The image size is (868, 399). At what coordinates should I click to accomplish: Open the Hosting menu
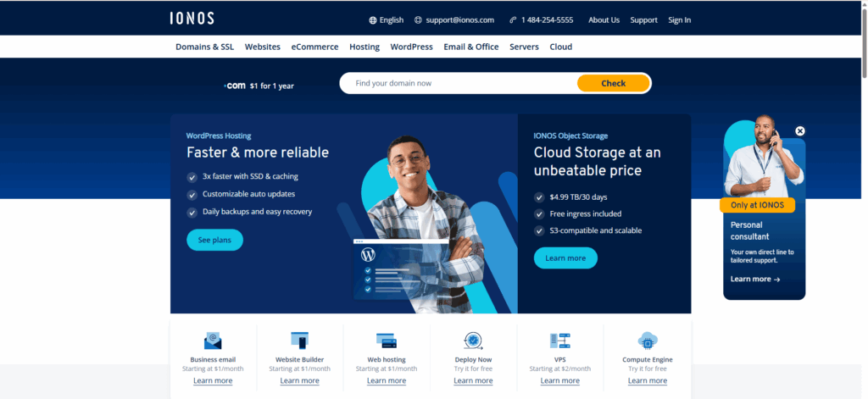[364, 47]
